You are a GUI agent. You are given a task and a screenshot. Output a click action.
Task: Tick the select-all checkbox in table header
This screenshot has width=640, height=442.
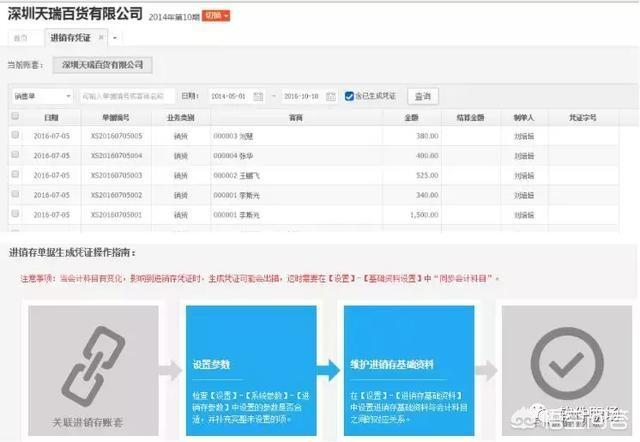coord(15,117)
